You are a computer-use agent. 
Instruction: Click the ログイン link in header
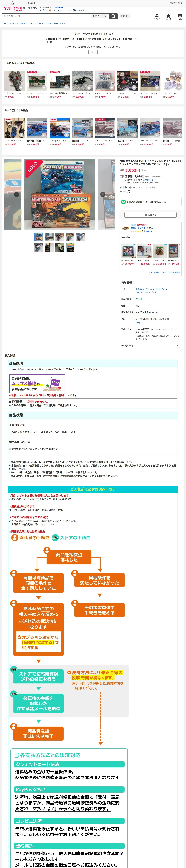[44, 10]
